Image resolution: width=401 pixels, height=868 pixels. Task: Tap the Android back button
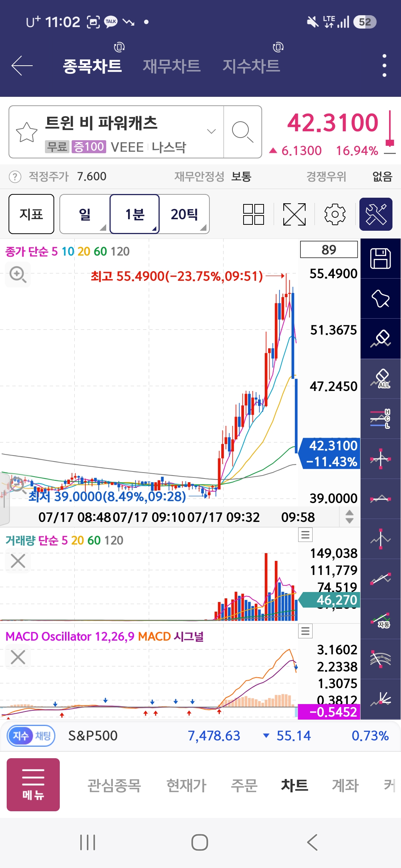312,842
